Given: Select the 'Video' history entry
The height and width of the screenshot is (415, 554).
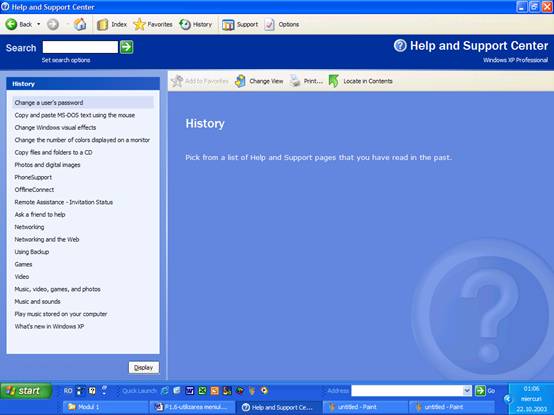Looking at the screenshot, I should [x=22, y=277].
